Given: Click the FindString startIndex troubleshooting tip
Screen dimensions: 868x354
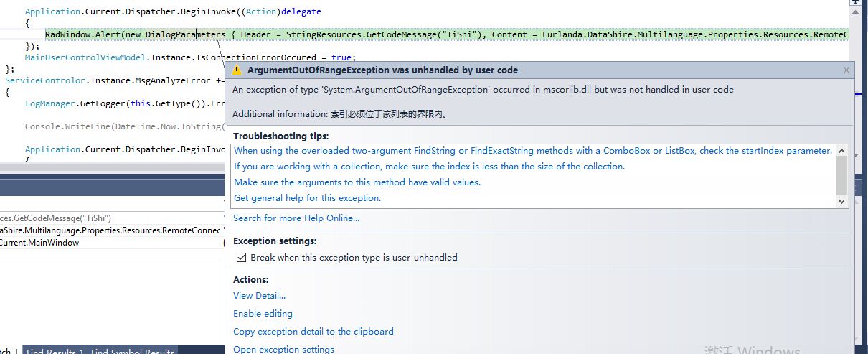Looking at the screenshot, I should [532, 151].
